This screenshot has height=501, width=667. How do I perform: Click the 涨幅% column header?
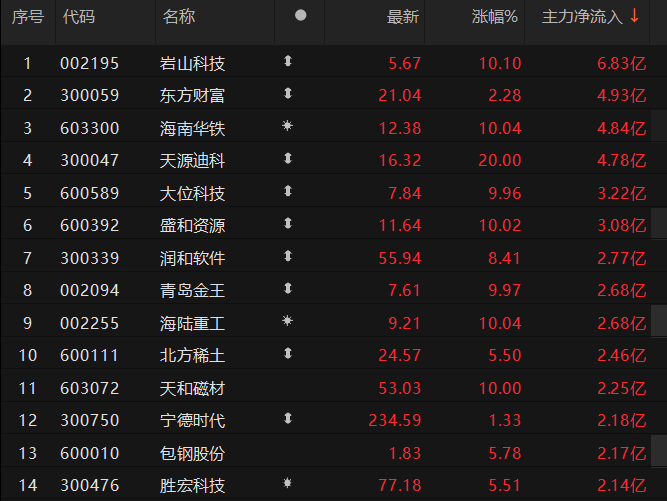494,17
